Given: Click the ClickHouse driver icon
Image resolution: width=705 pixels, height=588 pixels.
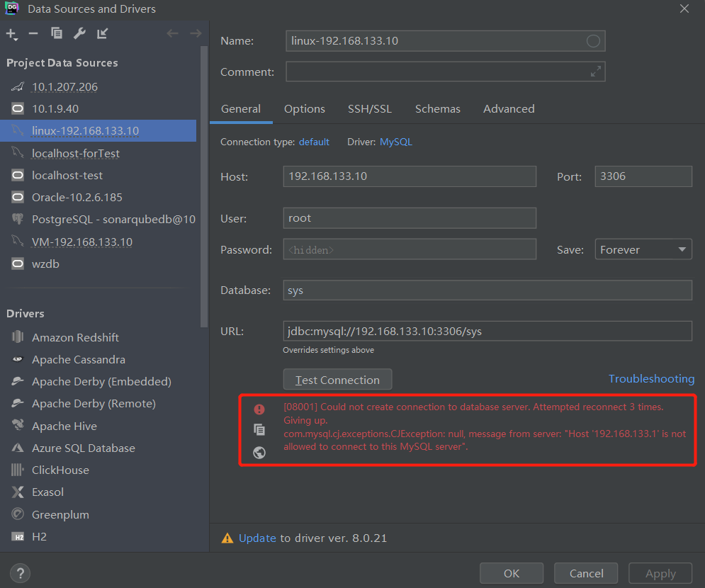Looking at the screenshot, I should coord(18,470).
